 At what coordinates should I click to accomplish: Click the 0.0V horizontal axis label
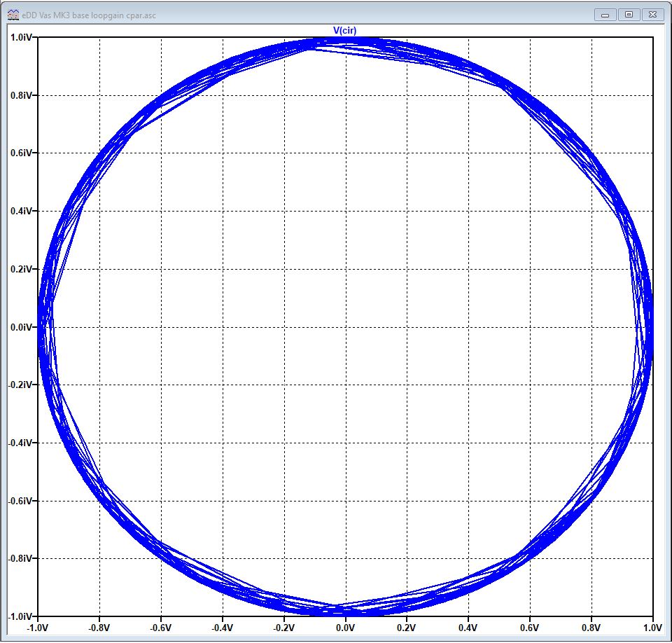[345, 628]
